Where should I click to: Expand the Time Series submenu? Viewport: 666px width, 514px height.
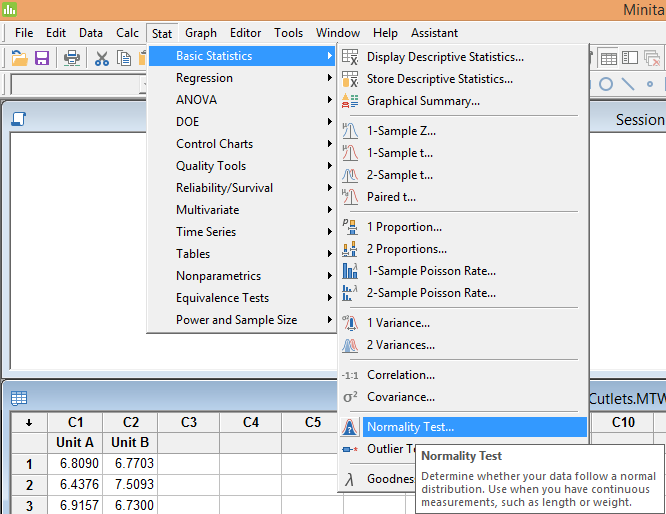[241, 232]
